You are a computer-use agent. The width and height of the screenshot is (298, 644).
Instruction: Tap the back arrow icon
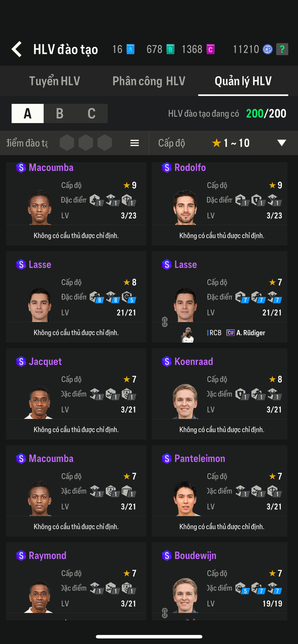pyautogui.click(x=16, y=49)
